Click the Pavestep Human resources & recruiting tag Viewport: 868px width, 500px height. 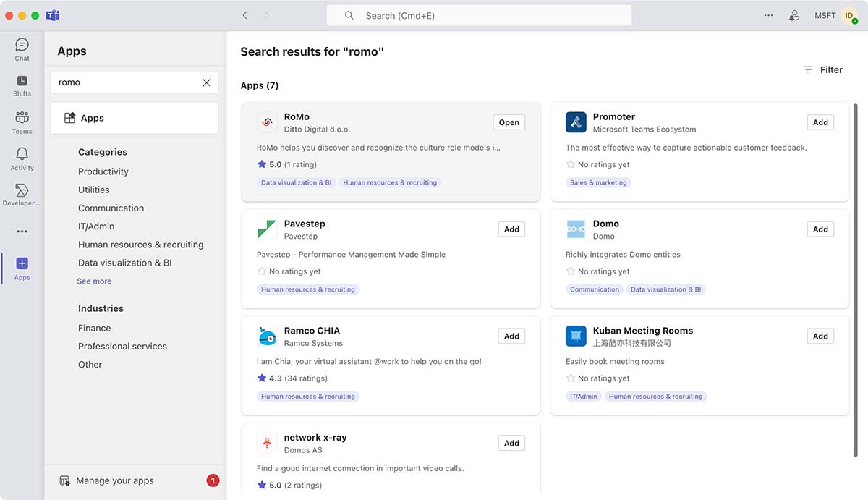click(x=308, y=289)
